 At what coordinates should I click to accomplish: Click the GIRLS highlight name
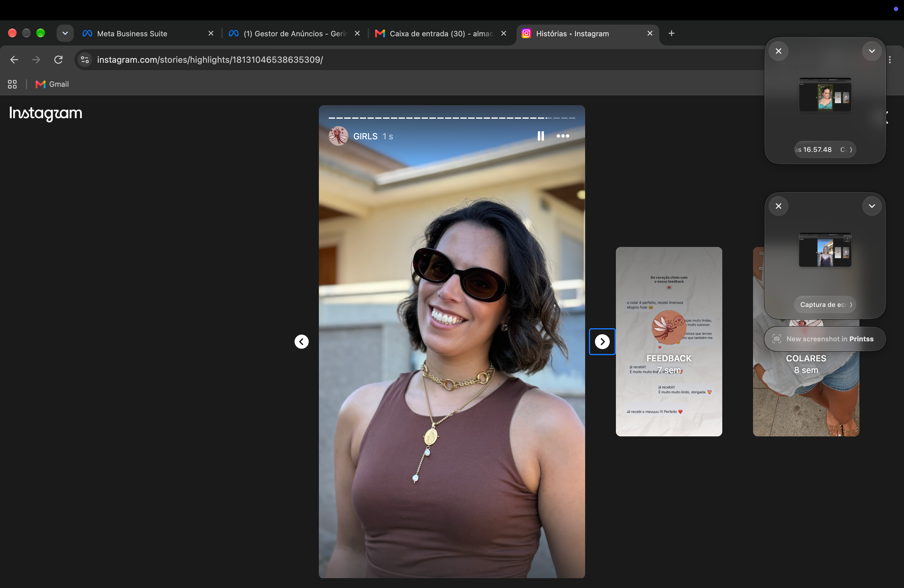click(365, 136)
